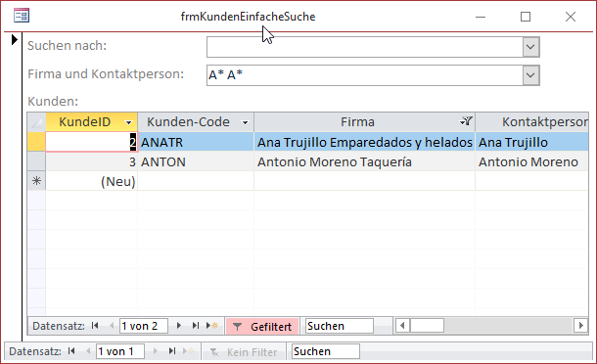This screenshot has height=364, width=597.
Task: Click the horizontal scrollbar right arrow
Action: (x=581, y=326)
